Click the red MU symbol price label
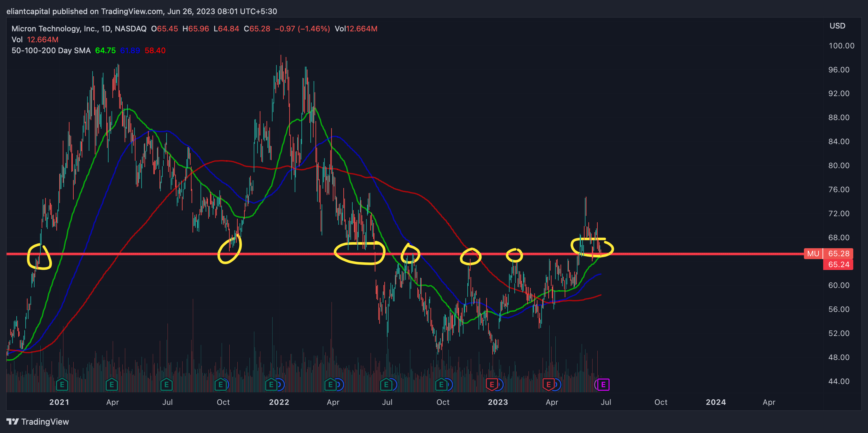 813,253
